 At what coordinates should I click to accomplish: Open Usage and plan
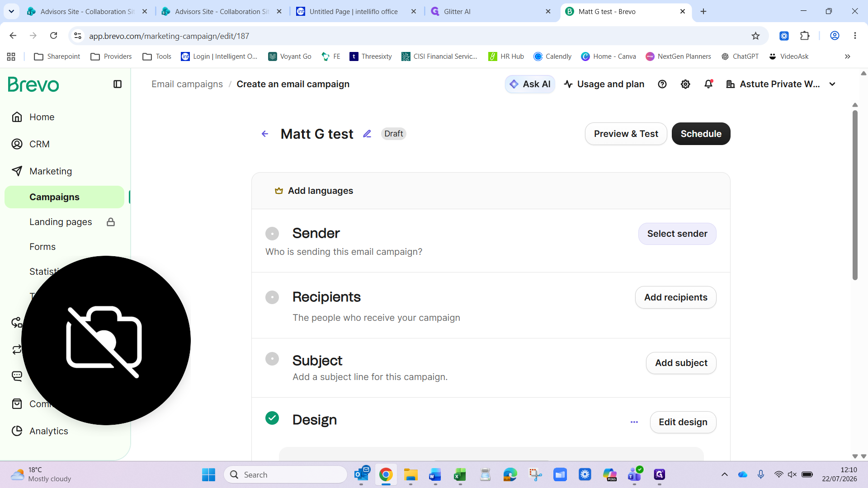pos(604,84)
